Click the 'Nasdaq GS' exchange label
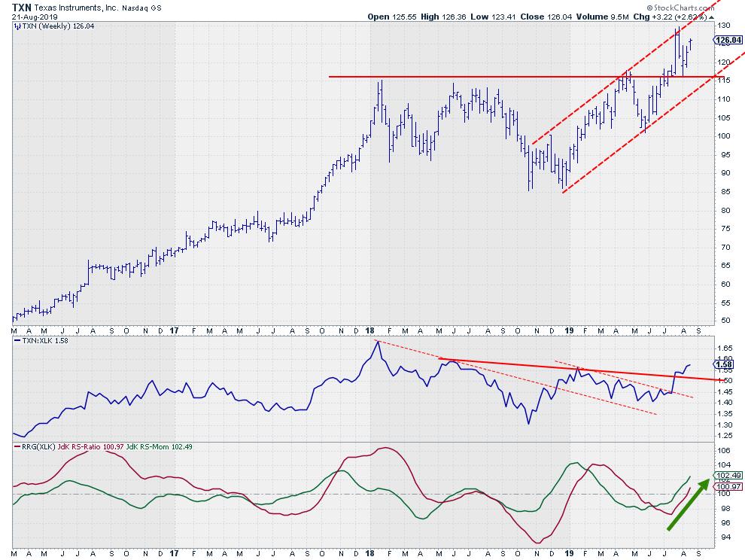745x560 pixels. pos(141,8)
